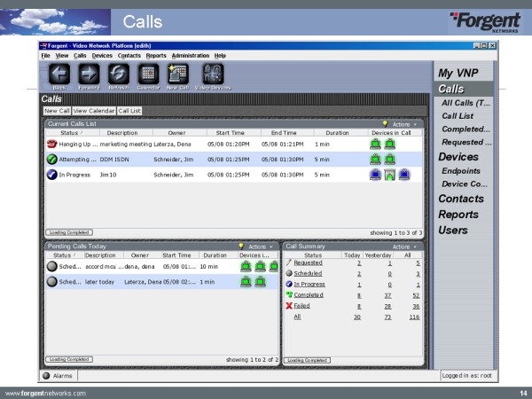
Task: Open the Calendar toolbar icon
Action: click(148, 74)
